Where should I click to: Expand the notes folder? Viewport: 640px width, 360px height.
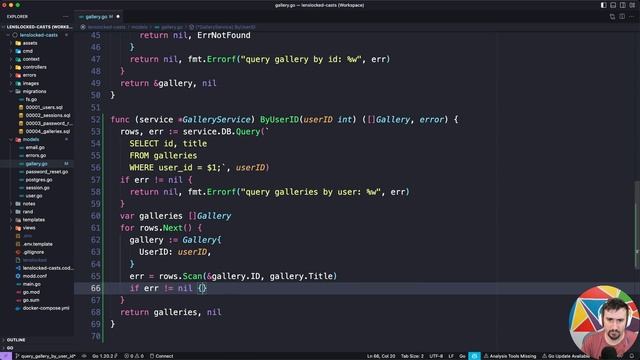(x=29, y=204)
